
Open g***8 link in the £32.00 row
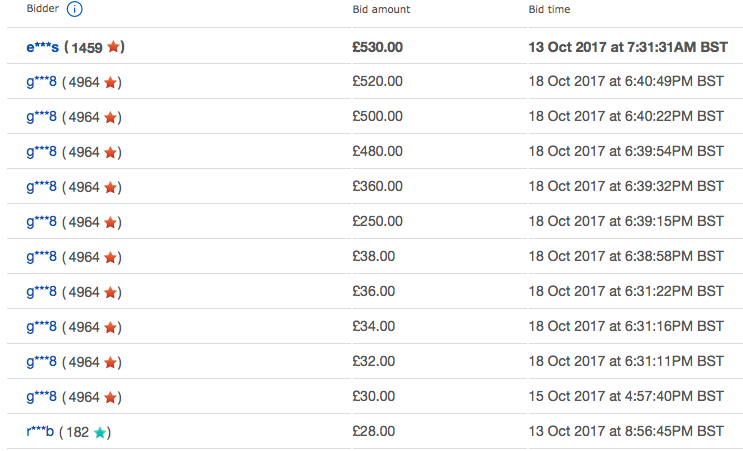pyautogui.click(x=41, y=362)
